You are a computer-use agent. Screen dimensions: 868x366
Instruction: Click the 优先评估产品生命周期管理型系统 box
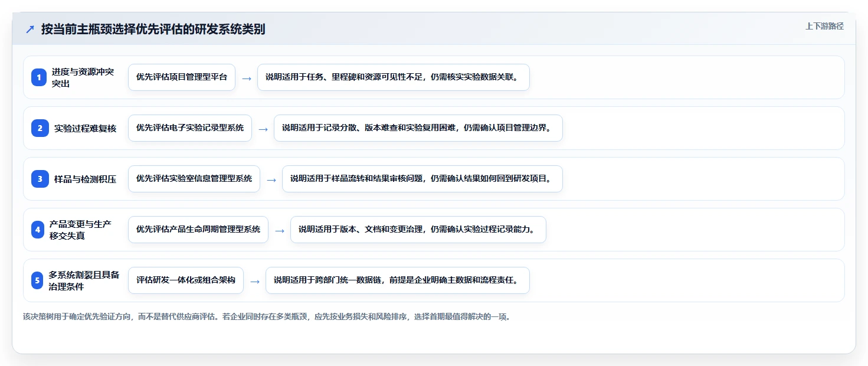tap(198, 230)
